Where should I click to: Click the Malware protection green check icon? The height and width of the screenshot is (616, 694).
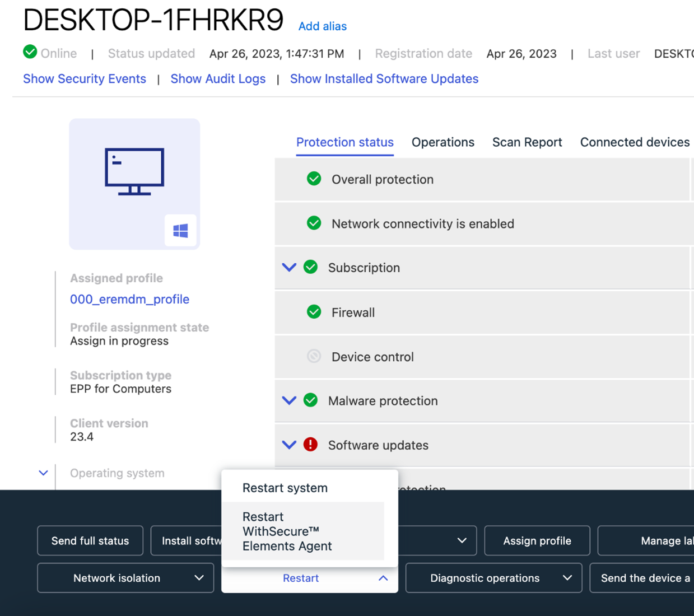click(311, 400)
